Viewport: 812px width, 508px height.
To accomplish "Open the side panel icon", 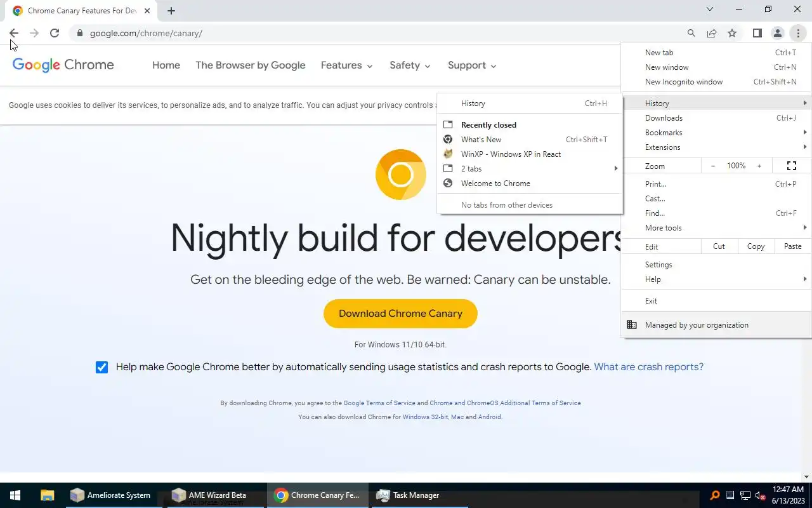I will (x=757, y=33).
